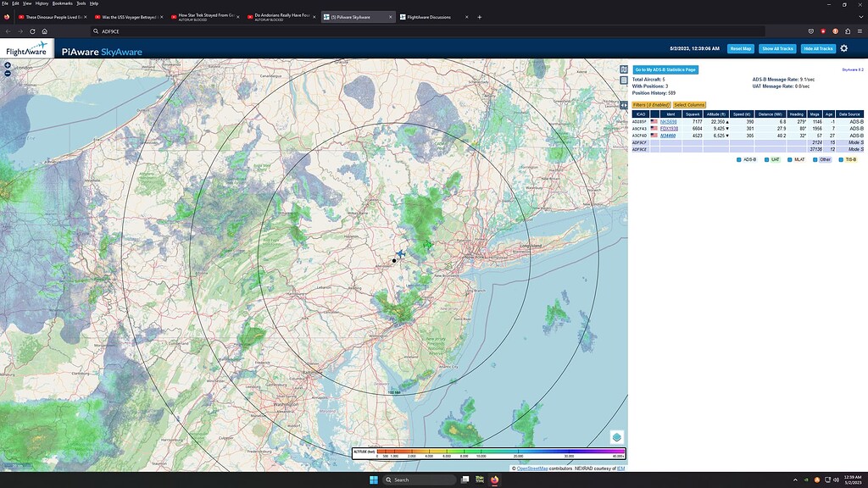Expand the Filters (0 Enabled) panel
868x488 pixels.
pyautogui.click(x=649, y=104)
